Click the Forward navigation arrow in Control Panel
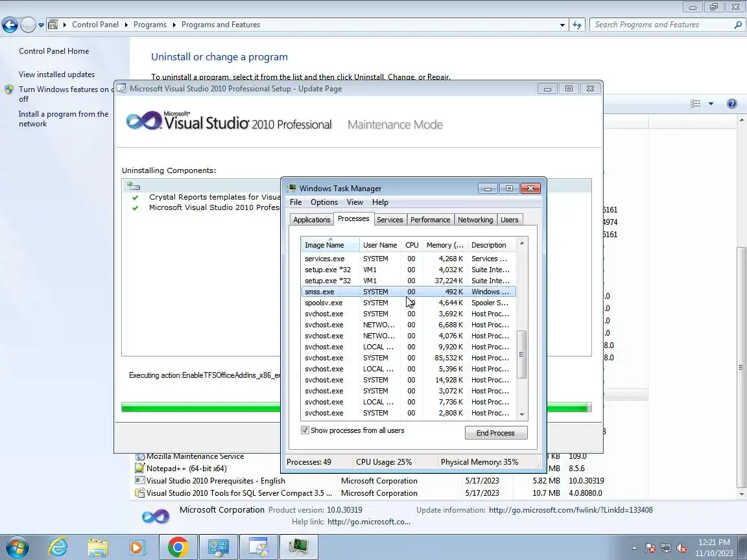The width and height of the screenshot is (747, 560). (x=28, y=25)
